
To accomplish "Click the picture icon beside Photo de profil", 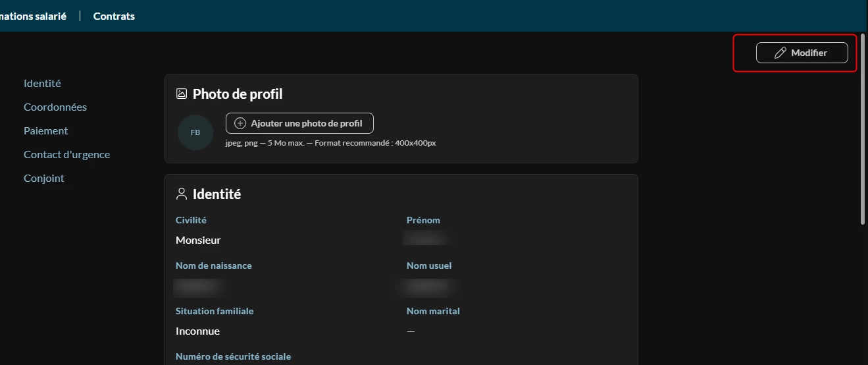I will click(182, 94).
